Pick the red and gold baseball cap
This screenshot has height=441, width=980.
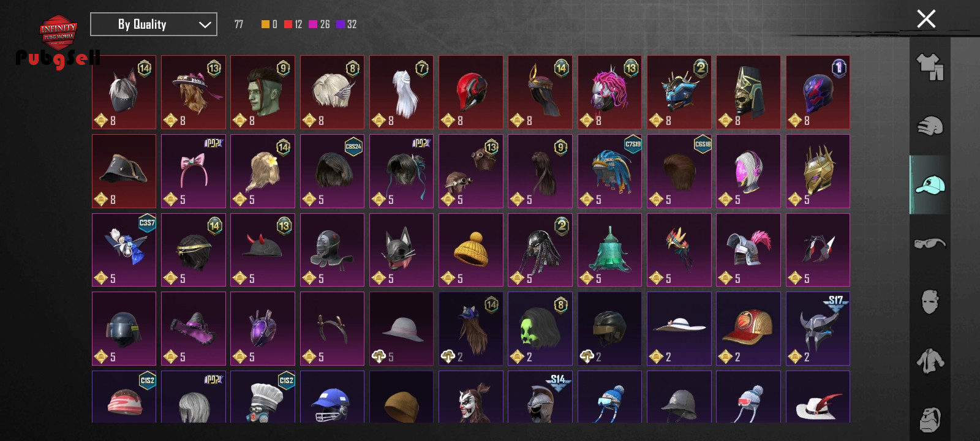click(x=748, y=329)
